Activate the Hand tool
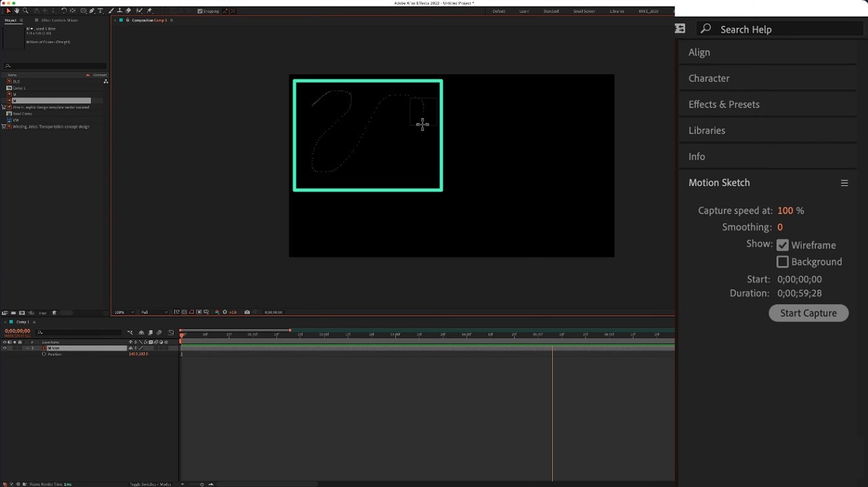Screen dimensions: 868x487 coord(17,11)
